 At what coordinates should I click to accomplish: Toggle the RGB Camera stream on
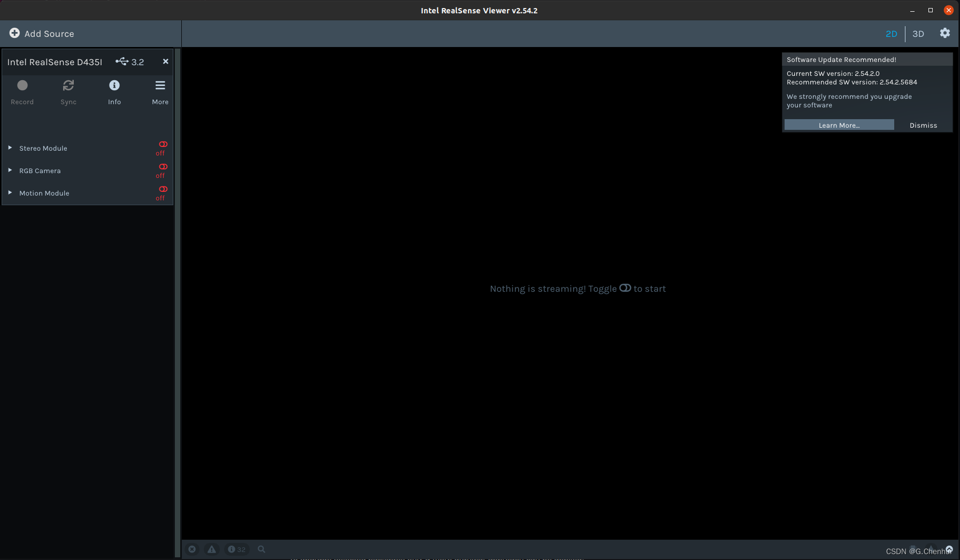click(163, 167)
